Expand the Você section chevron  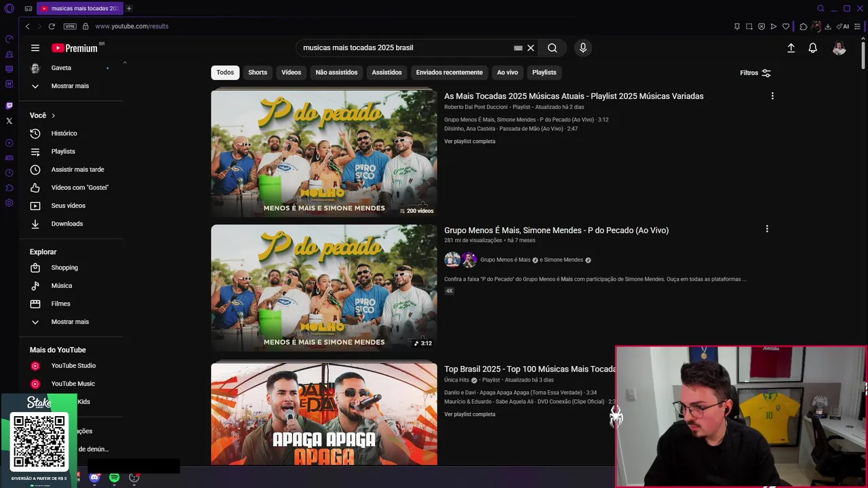click(53, 116)
